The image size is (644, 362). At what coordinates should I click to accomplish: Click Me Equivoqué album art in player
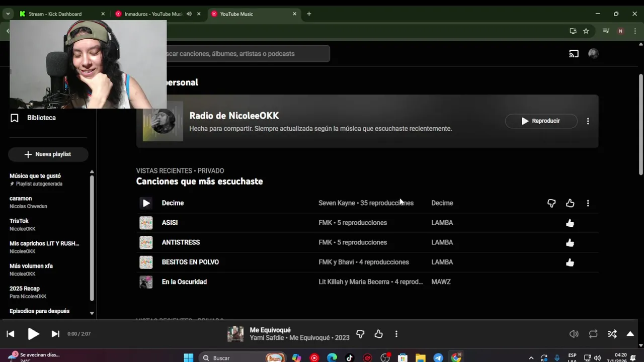pyautogui.click(x=235, y=334)
